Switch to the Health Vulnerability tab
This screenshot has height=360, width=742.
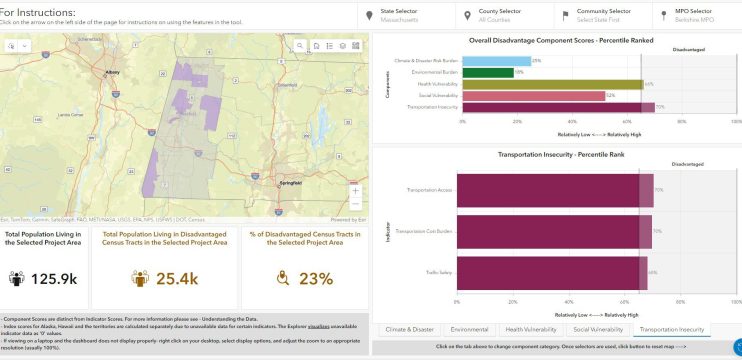point(530,329)
